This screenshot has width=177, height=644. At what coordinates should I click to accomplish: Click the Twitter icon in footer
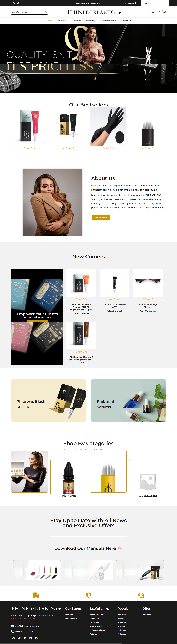pyautogui.click(x=19, y=638)
